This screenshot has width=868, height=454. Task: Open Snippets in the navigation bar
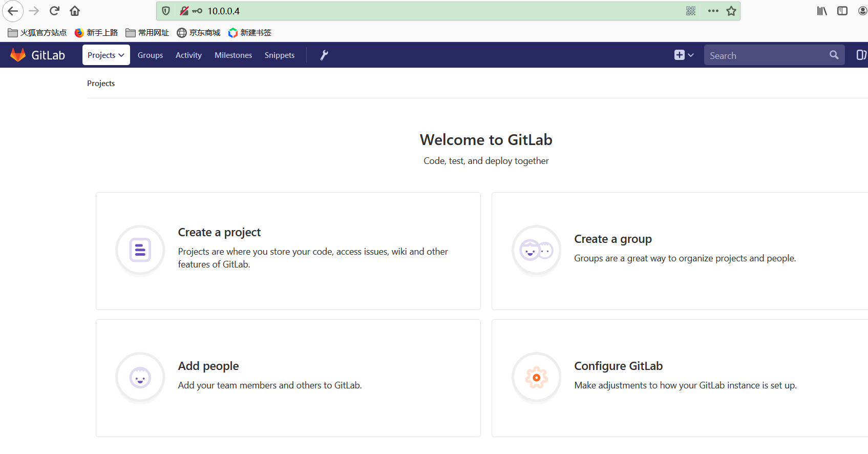[x=280, y=55]
